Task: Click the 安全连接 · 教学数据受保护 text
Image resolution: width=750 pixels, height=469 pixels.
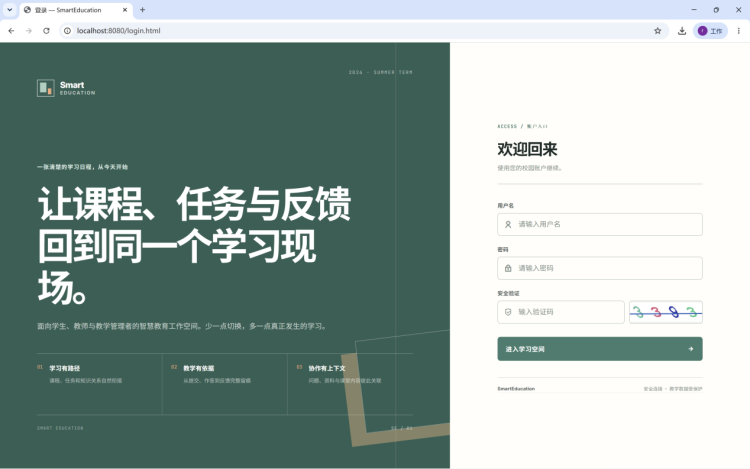Action: pos(673,389)
